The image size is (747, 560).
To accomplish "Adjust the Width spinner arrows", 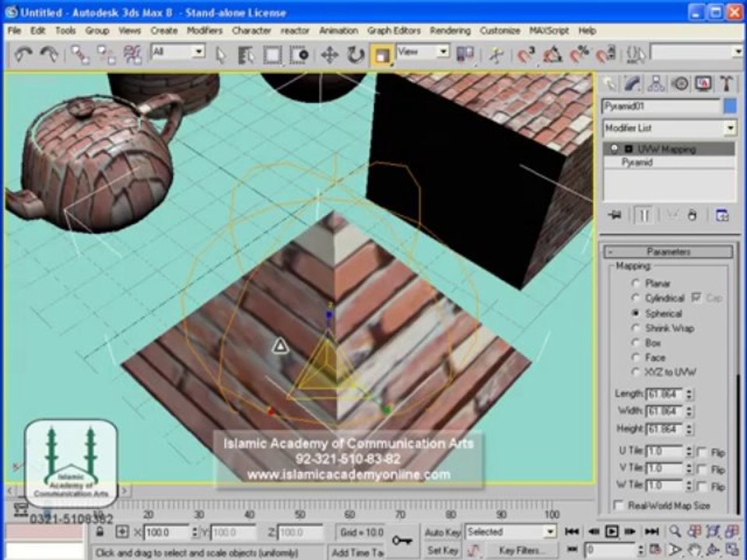I will pos(689,411).
